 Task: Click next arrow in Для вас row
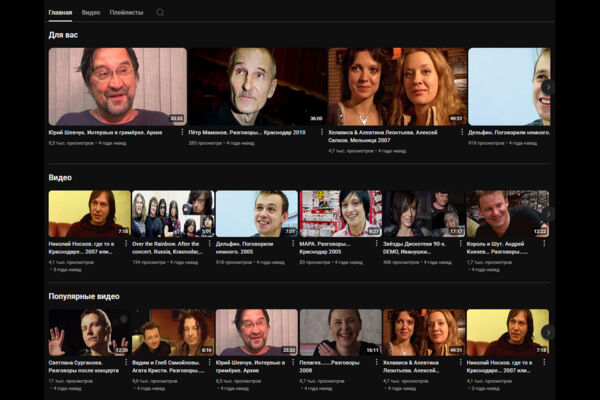point(548,87)
